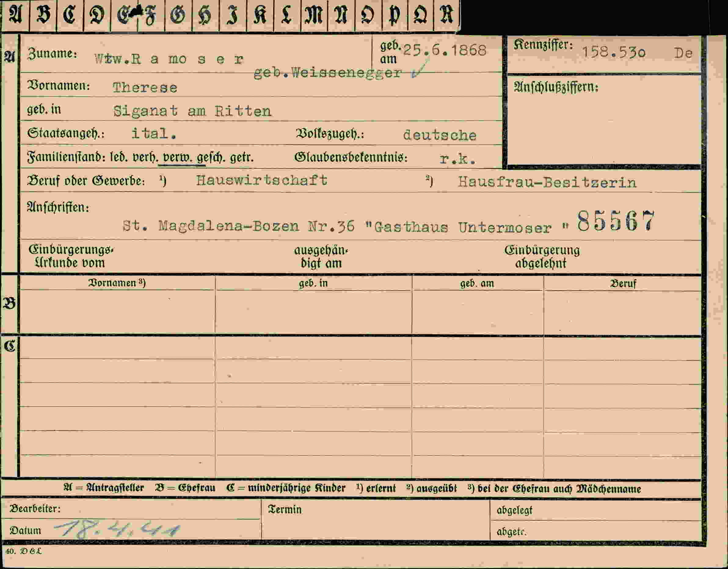Select the letter D index tab
Viewport: 728px width, 569px height.
tap(97, 15)
